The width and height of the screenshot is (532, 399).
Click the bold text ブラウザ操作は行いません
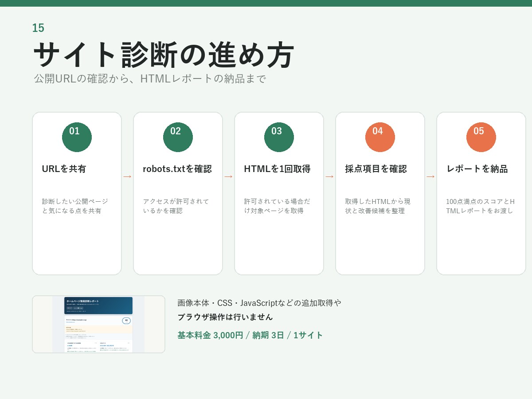(x=225, y=317)
